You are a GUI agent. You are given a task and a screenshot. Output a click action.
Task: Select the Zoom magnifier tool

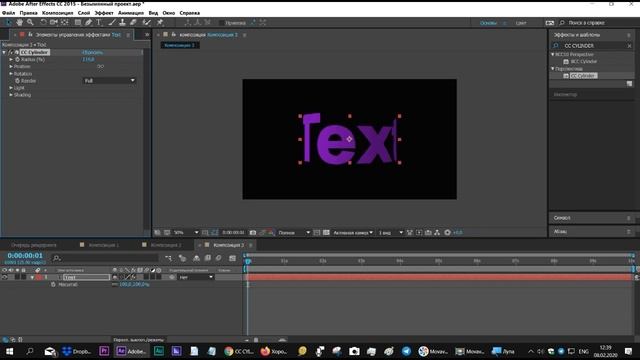[x=30, y=22]
